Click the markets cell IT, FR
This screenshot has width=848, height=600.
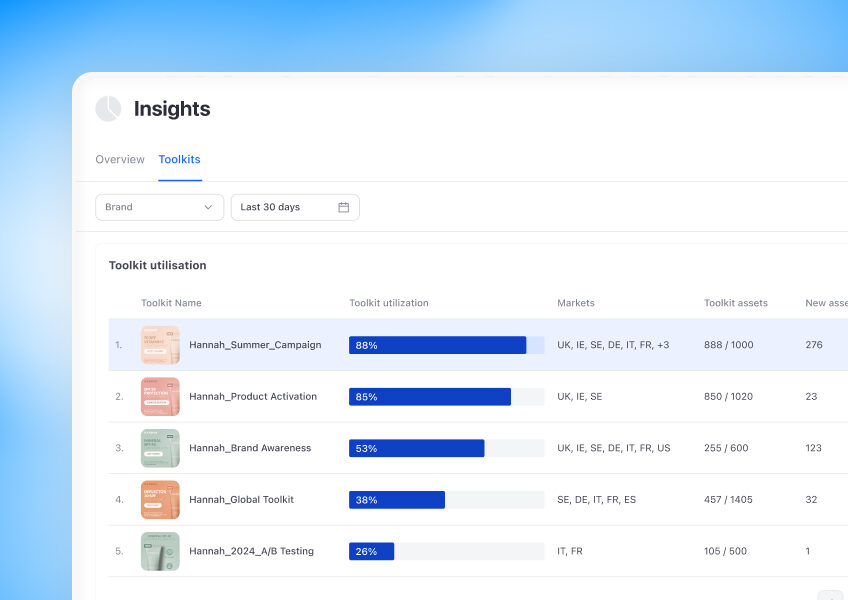(570, 551)
